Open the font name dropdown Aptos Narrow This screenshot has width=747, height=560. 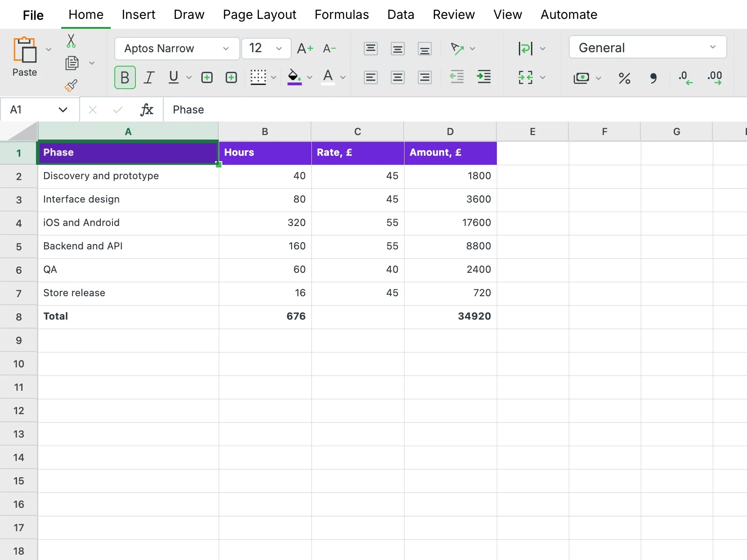point(177,48)
